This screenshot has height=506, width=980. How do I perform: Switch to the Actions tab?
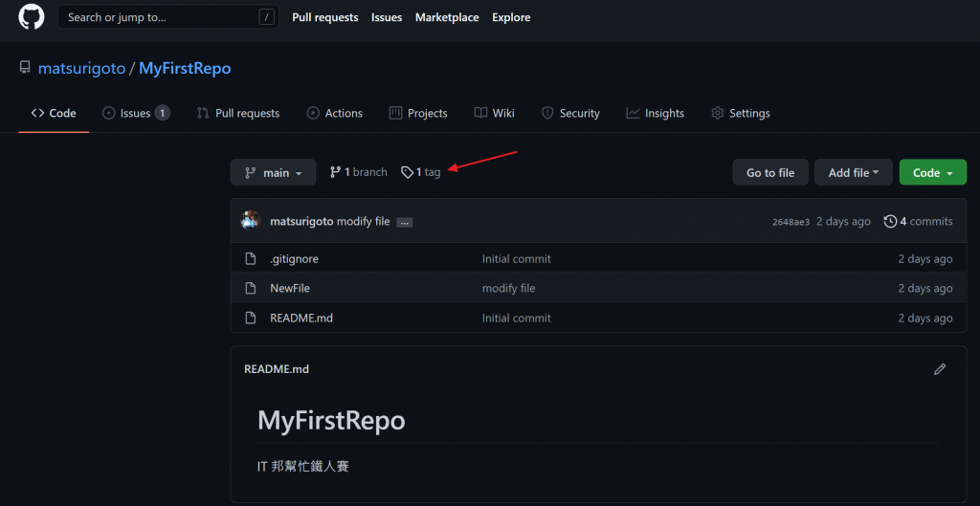pyautogui.click(x=334, y=113)
